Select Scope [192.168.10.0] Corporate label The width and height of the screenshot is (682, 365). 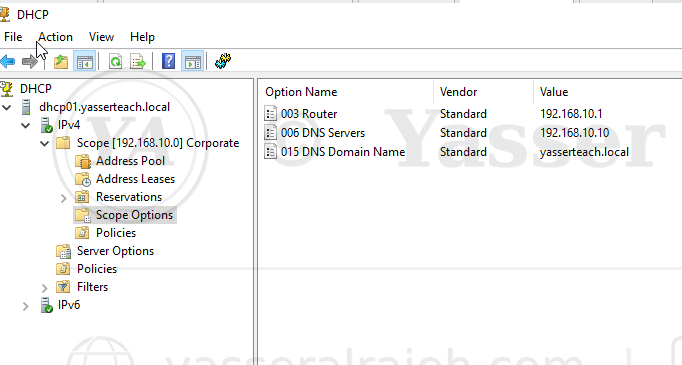tap(158, 143)
